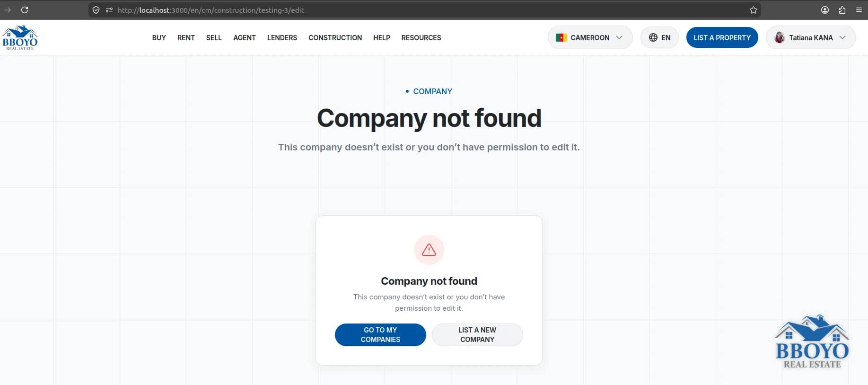Viewport: 868px width, 385px height.
Task: Click the Cameroon flag icon
Action: pos(561,37)
